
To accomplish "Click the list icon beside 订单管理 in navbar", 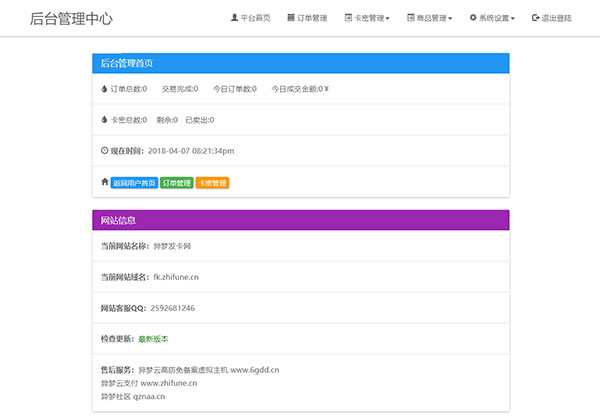I will pyautogui.click(x=291, y=18).
